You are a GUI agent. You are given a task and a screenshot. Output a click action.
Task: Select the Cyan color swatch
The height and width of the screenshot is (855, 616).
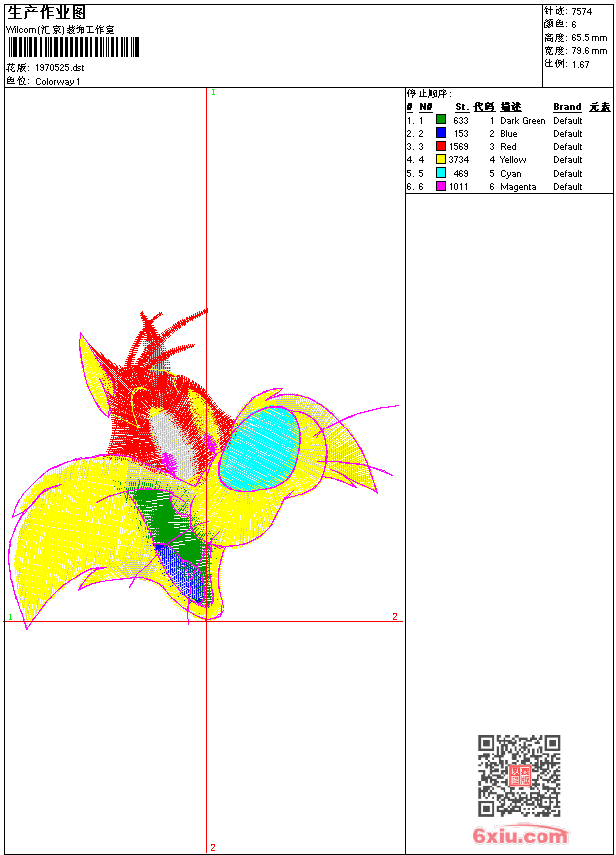coord(441,173)
